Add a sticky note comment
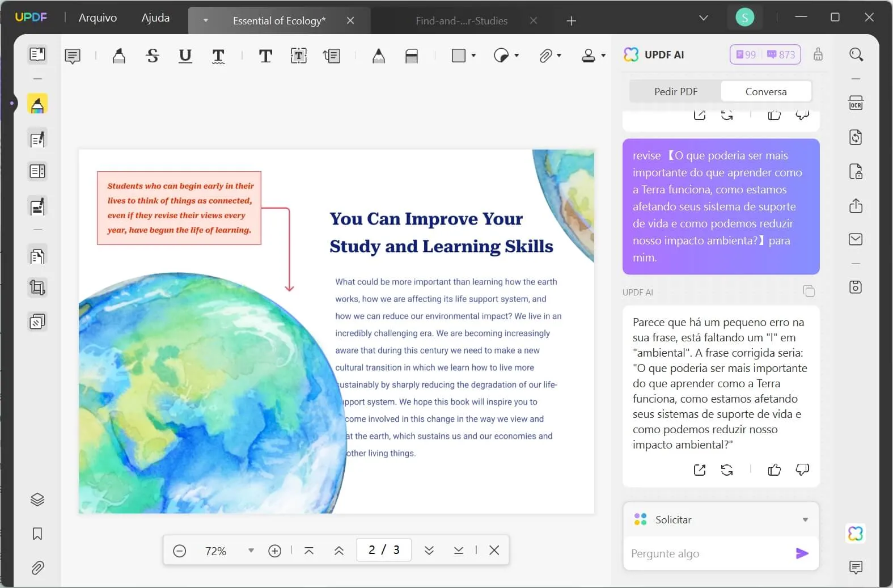Viewport: 893px width, 588px height. [73, 56]
